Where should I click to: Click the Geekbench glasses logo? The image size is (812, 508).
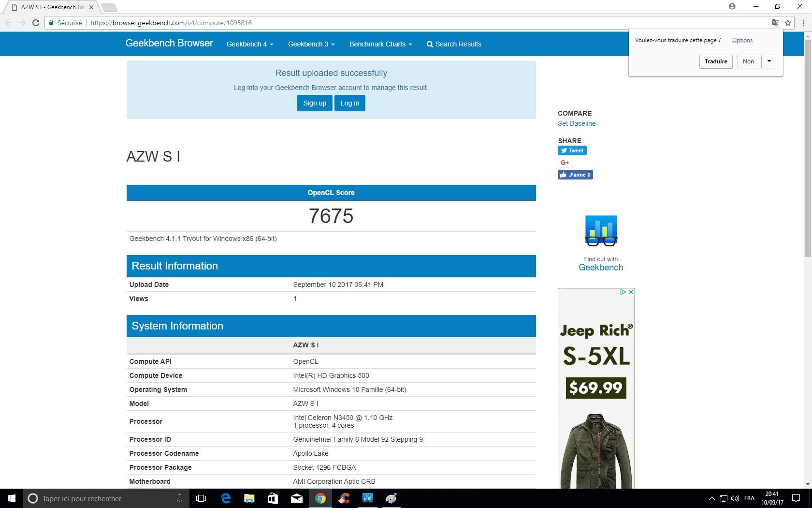(x=601, y=231)
